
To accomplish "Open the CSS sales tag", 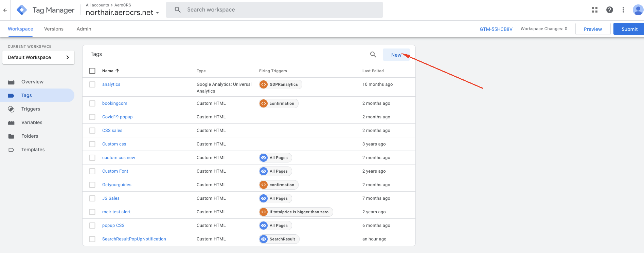I will (x=112, y=131).
